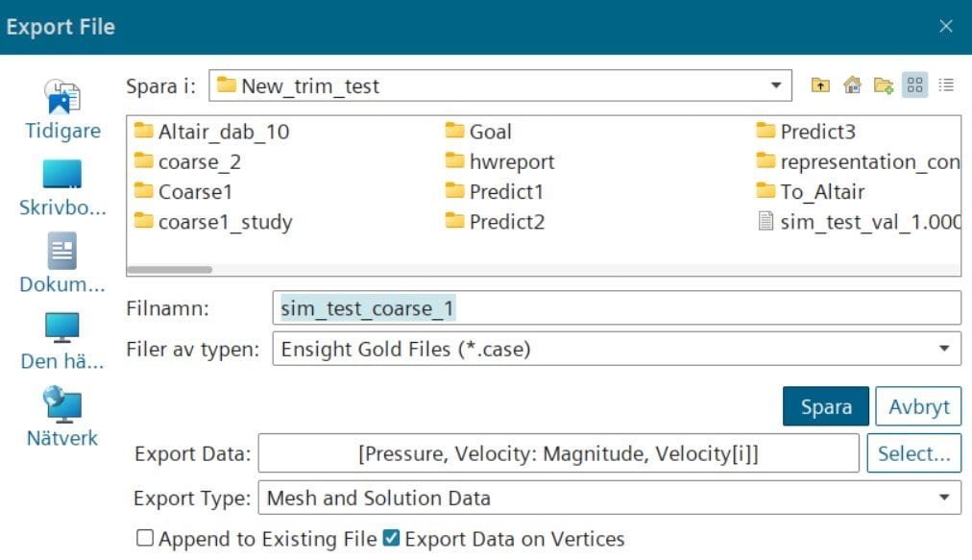Screen dimensions: 972x560
Task: Open the Select dialog for Export Data
Action: (x=913, y=452)
